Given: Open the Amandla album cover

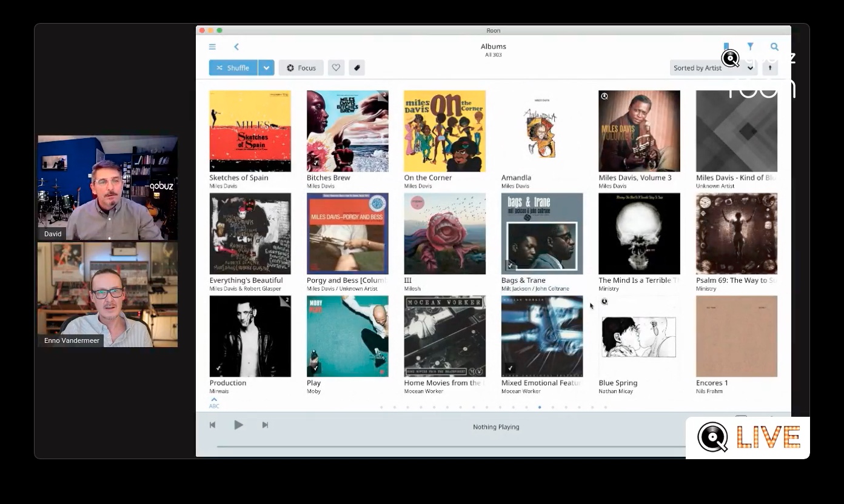Looking at the screenshot, I should (x=542, y=131).
